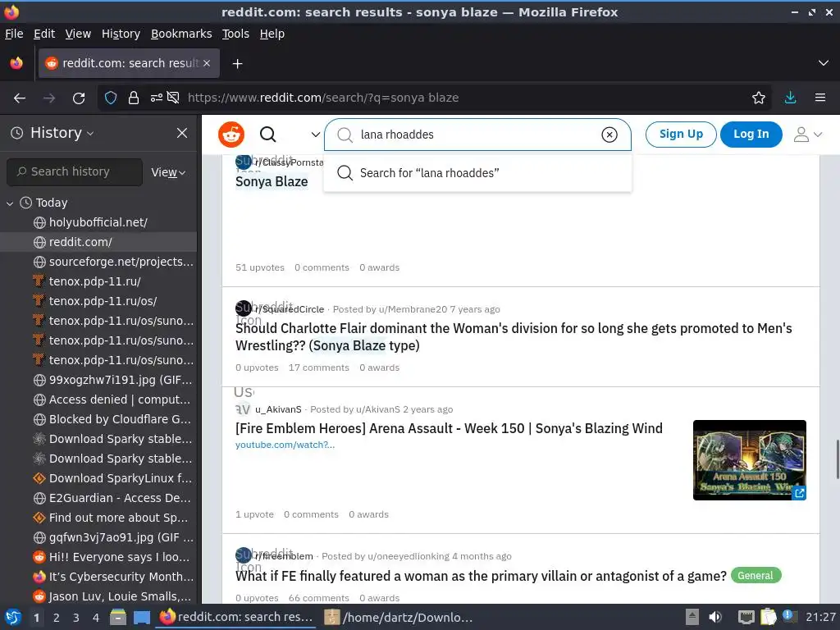
Task: Open It's Cybersecurity Month history entry
Action: point(98,577)
